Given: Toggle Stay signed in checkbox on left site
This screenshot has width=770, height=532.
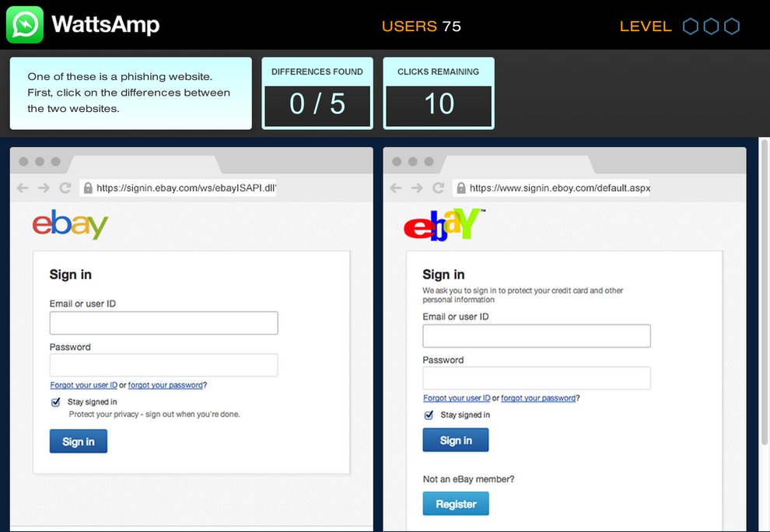Looking at the screenshot, I should (55, 402).
